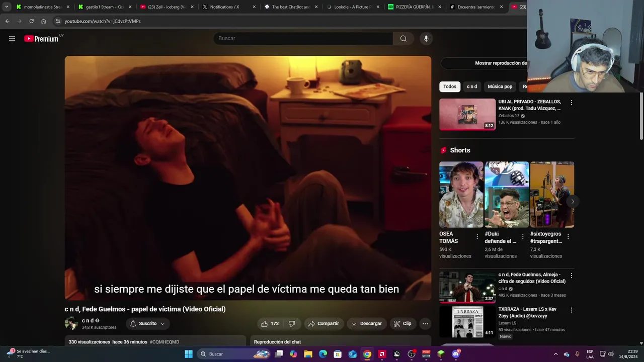Open tab search dropdown arrow
The height and width of the screenshot is (362, 644).
tap(7, 7)
